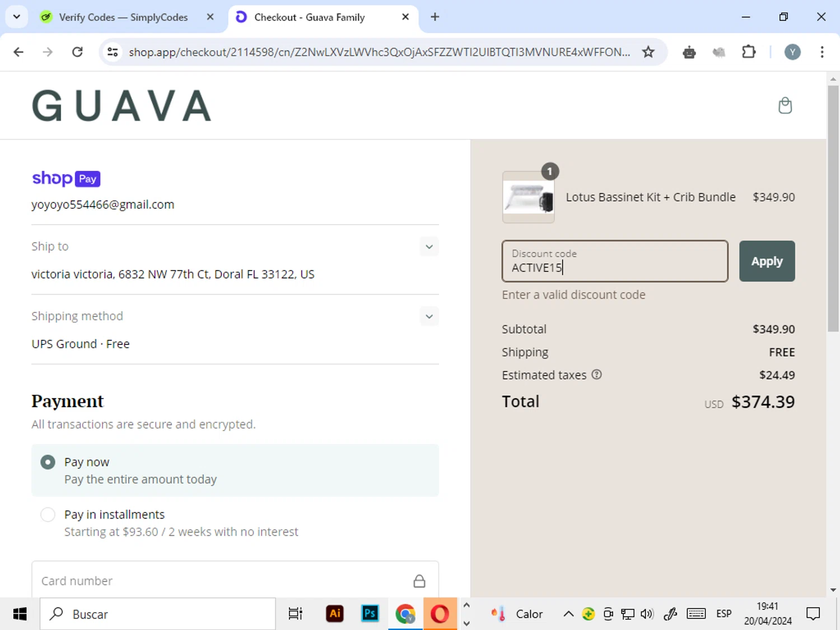The height and width of the screenshot is (630, 840).
Task: Open the notification center icon
Action: [813, 614]
